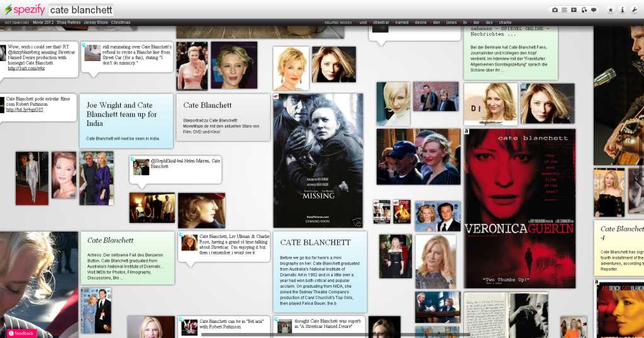
Task: Click Amazon icon on Veronica Guerin poster
Action: click(x=466, y=132)
